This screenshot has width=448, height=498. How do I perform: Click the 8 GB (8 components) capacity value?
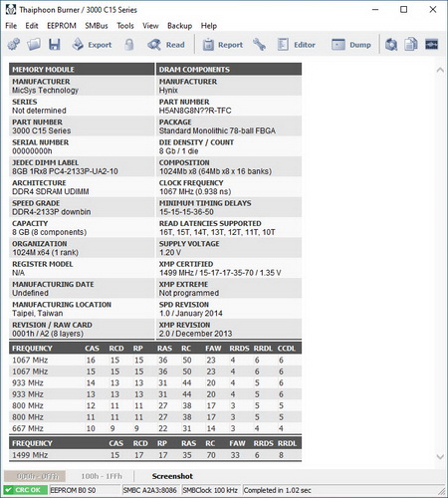[x=50, y=232]
